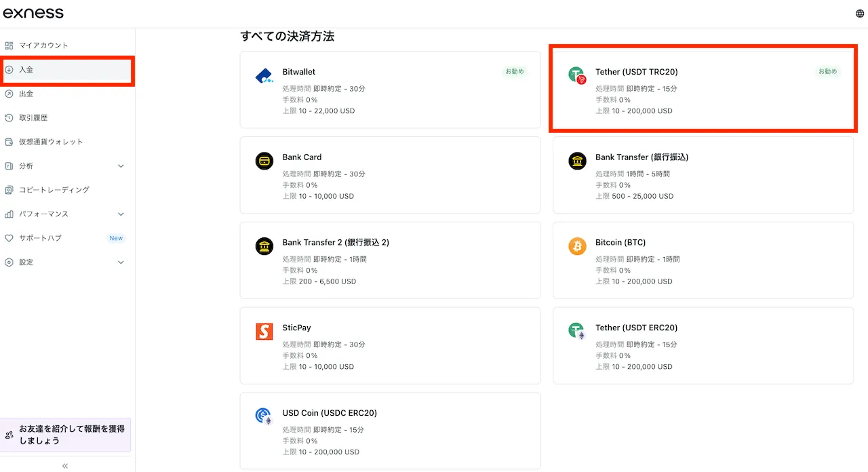The width and height of the screenshot is (868, 472).
Task: Choose USD Coin (USDC ERC20) title
Action: [330, 413]
